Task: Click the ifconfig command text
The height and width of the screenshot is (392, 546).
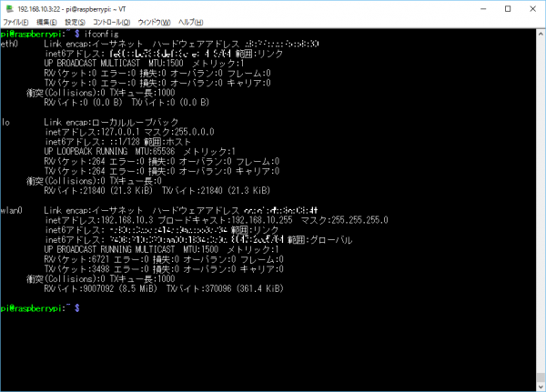Action: tap(102, 35)
